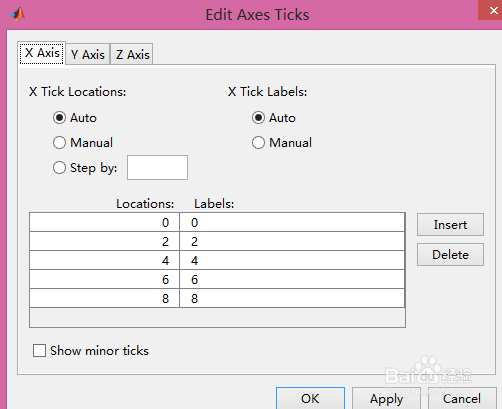Select the location cell with value 0
The image size is (502, 409).
click(x=104, y=222)
